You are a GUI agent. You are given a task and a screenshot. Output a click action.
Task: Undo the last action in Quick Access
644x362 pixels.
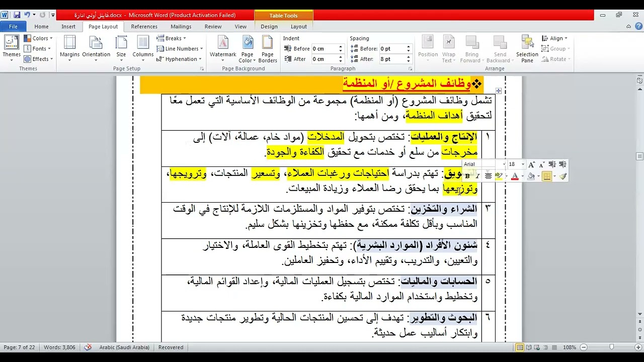[27, 15]
